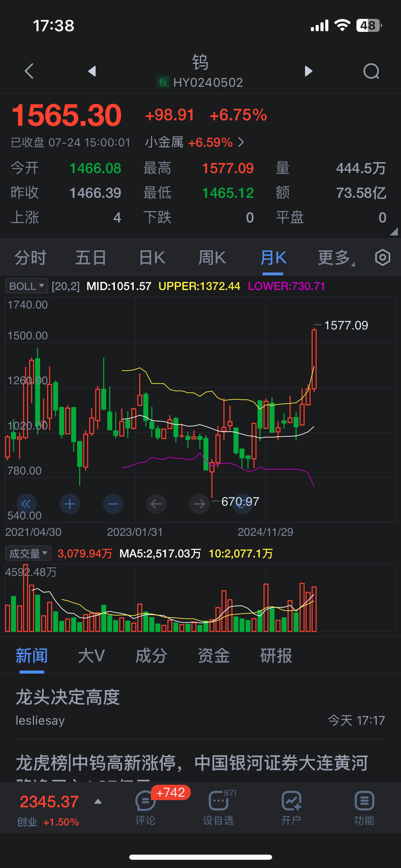Tap the Wi-Fi status icon

pos(342,25)
